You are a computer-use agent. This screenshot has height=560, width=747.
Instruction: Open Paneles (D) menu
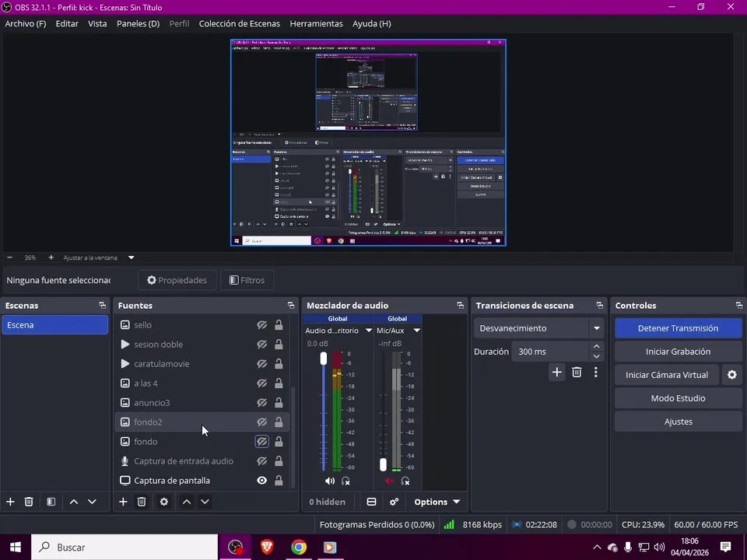pyautogui.click(x=139, y=23)
